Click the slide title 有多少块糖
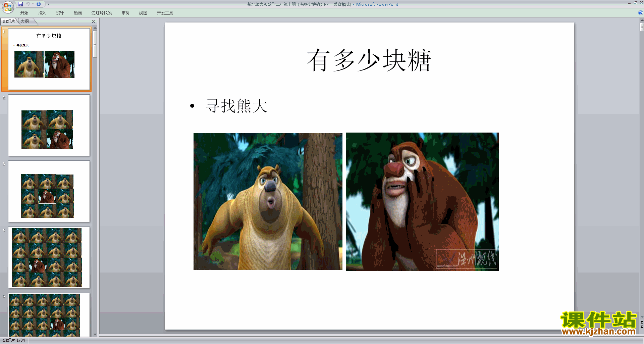Image resolution: width=644 pixels, height=344 pixels. click(x=369, y=60)
